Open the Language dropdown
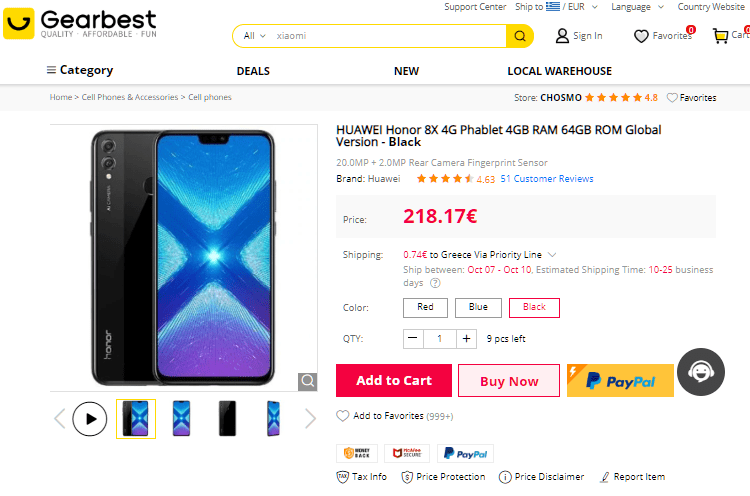 pyautogui.click(x=636, y=7)
